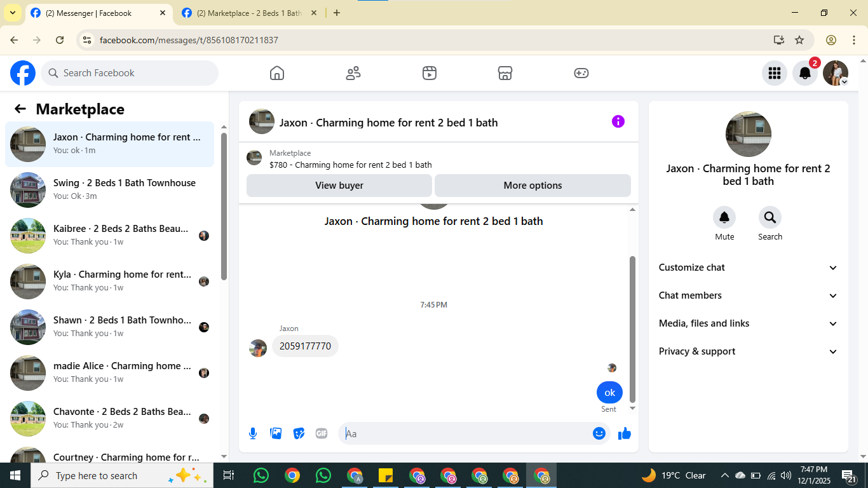868x488 pixels.
Task: Click the sent ok message bubble
Action: tap(609, 392)
